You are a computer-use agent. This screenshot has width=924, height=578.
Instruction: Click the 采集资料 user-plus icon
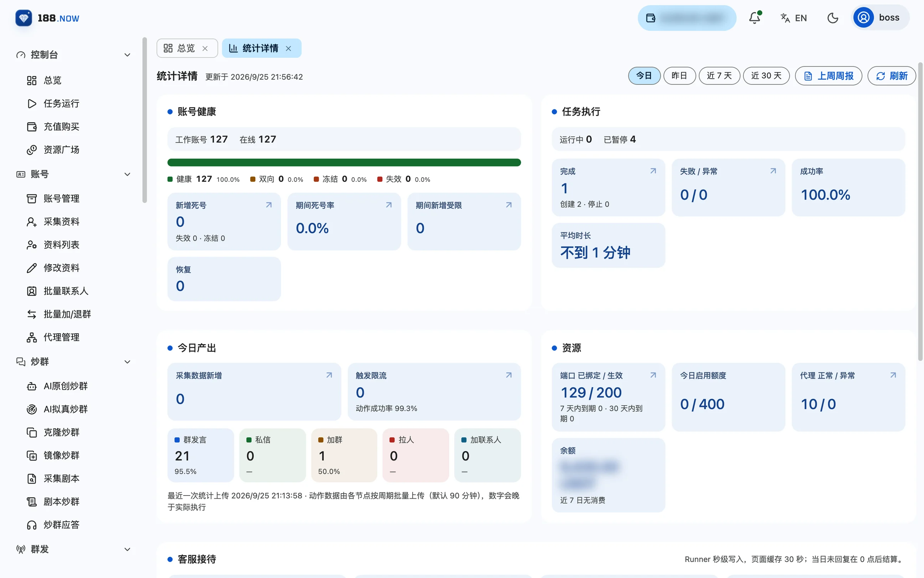tap(32, 222)
